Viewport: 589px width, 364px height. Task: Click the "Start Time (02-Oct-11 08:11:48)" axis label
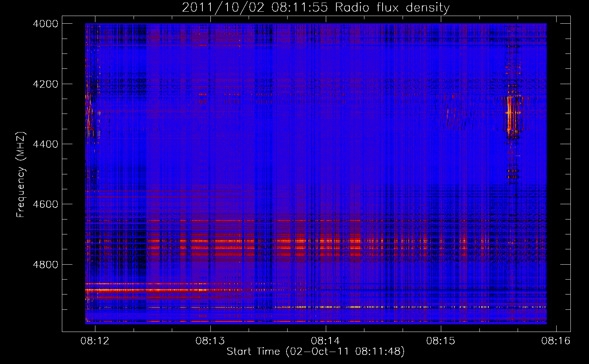coord(316,352)
